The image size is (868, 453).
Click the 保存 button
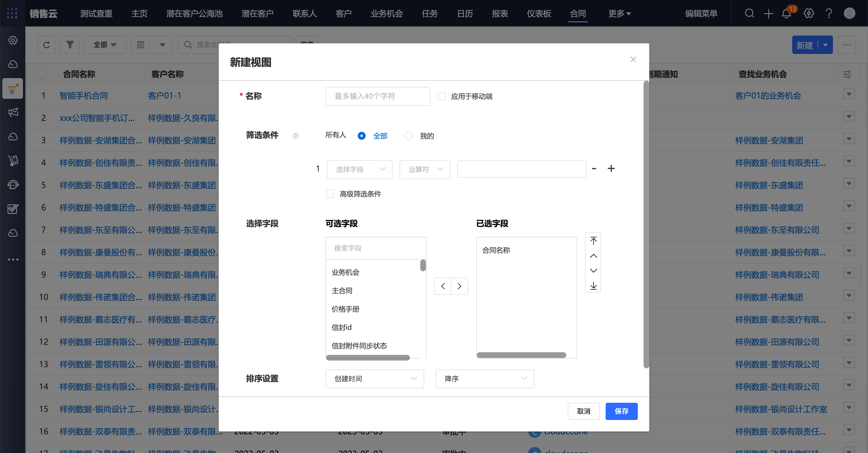click(x=621, y=411)
